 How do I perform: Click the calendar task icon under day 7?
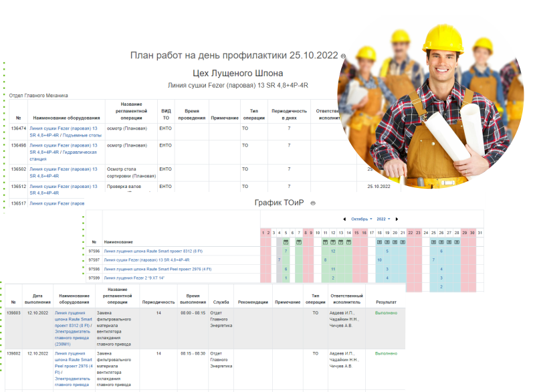(x=300, y=241)
